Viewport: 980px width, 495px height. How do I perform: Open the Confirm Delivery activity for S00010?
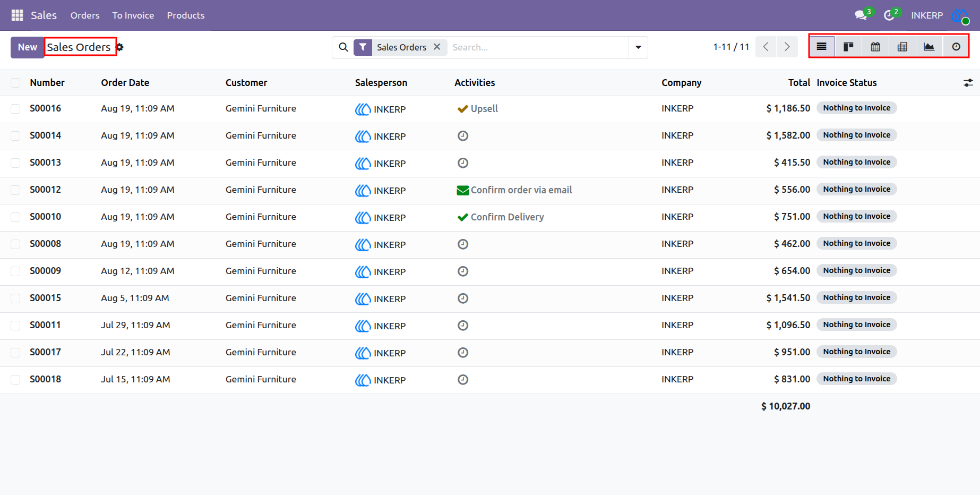(501, 217)
